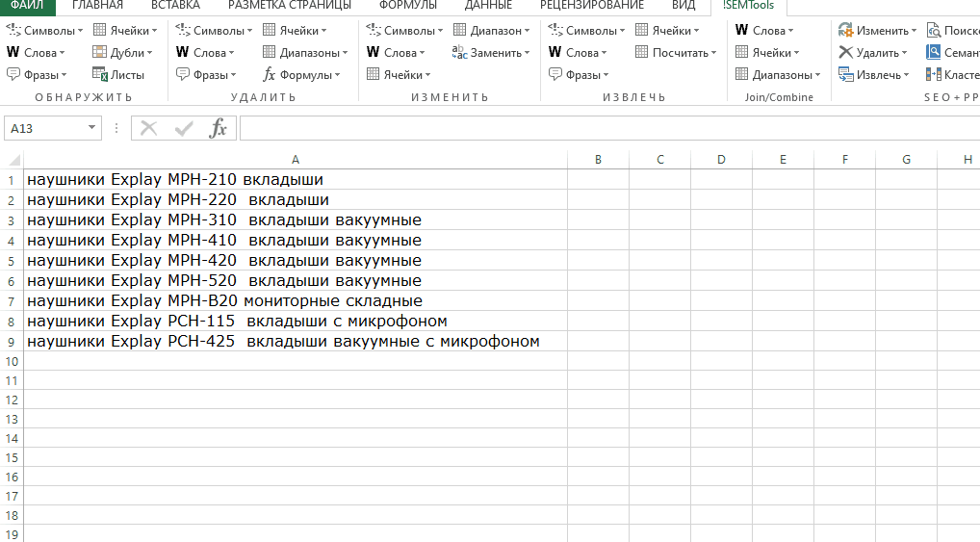Click the Посчитать count tool
This screenshot has width=980, height=542.
pyautogui.click(x=676, y=53)
